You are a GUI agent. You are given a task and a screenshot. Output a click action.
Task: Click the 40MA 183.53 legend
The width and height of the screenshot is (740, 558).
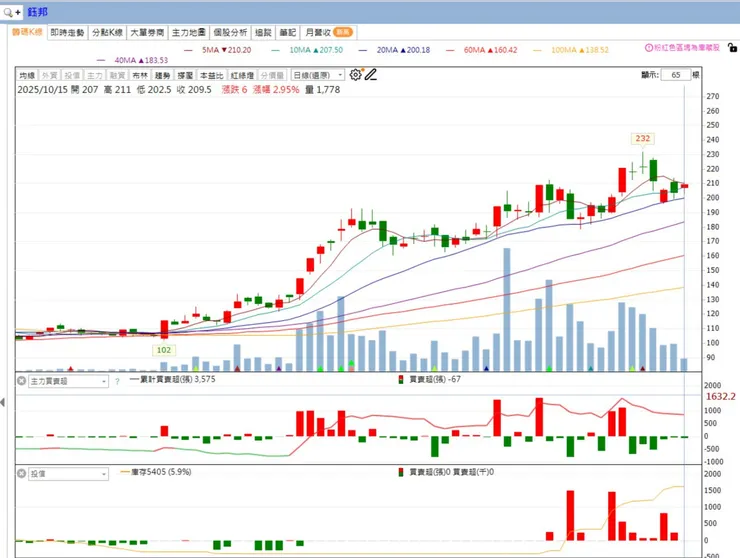132,60
